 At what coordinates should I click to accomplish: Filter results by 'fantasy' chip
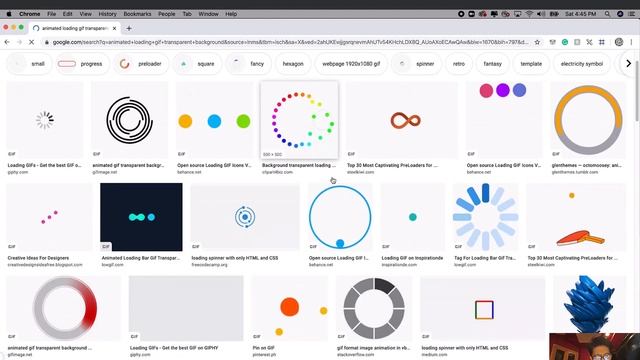(493, 64)
